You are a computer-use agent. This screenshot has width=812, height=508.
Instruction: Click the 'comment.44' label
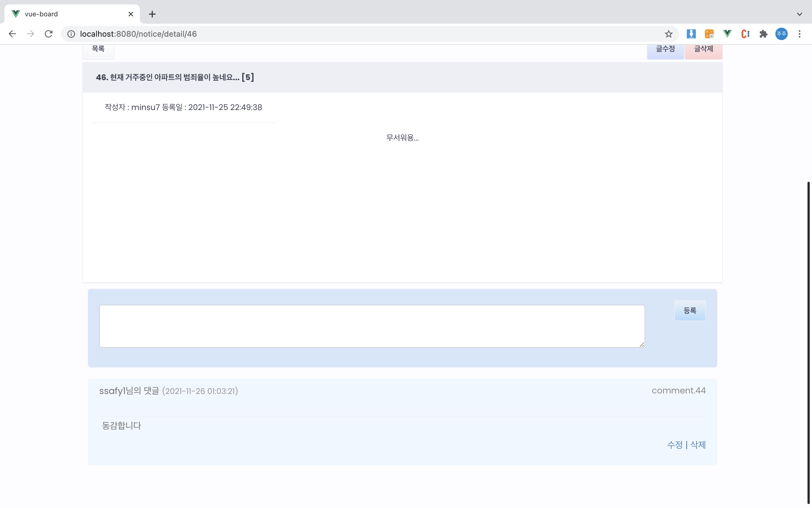[678, 390]
